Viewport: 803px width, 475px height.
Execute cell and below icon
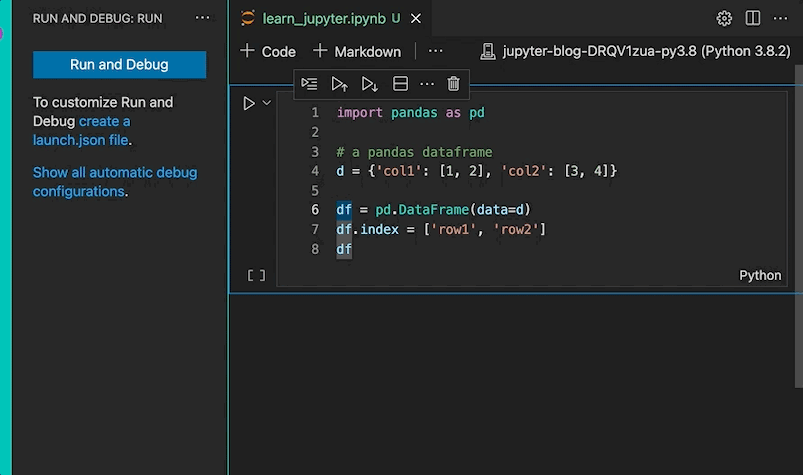[x=370, y=83]
